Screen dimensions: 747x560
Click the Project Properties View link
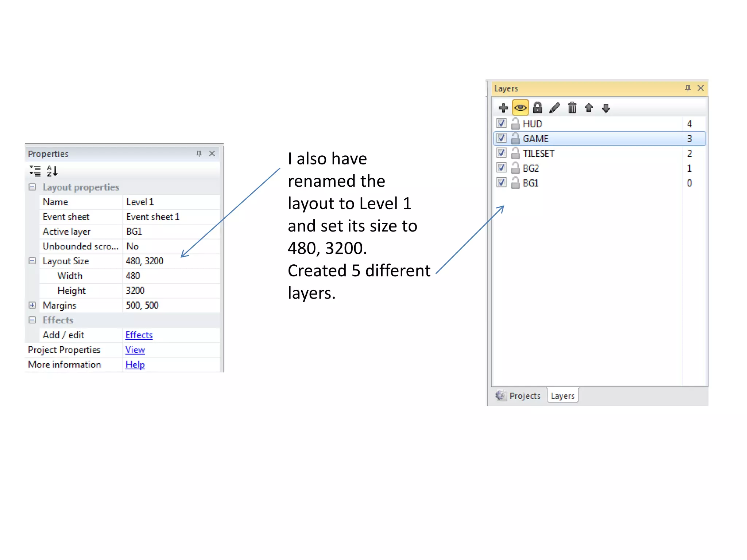tap(135, 350)
